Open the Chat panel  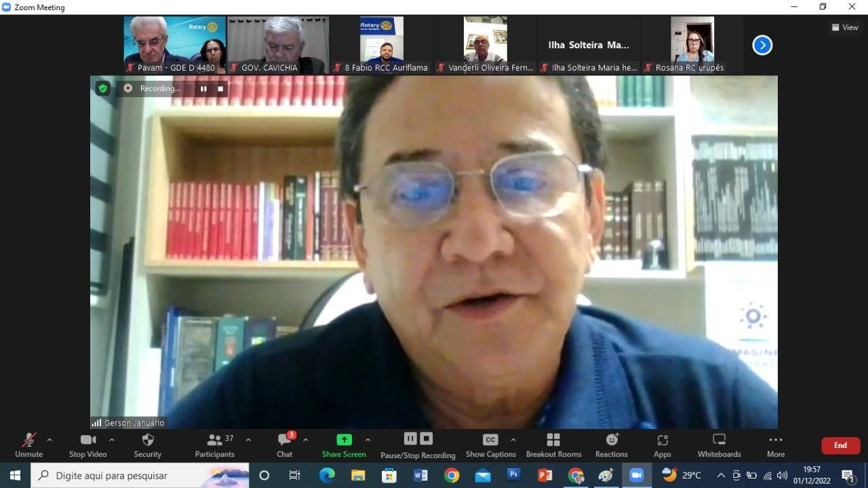coord(285,445)
